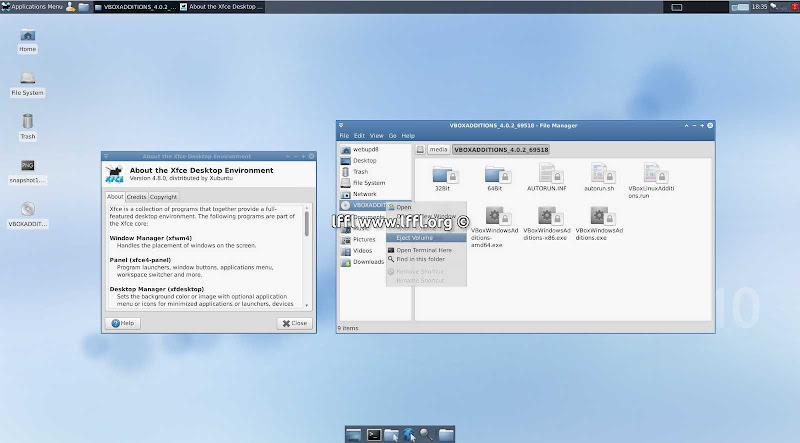Click the media path button in location bar

click(x=438, y=149)
